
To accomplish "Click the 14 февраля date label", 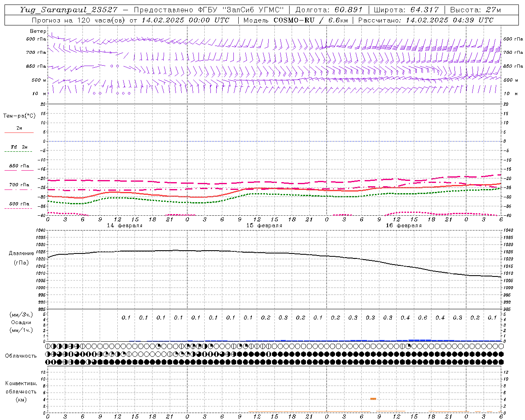I will [125, 226].
